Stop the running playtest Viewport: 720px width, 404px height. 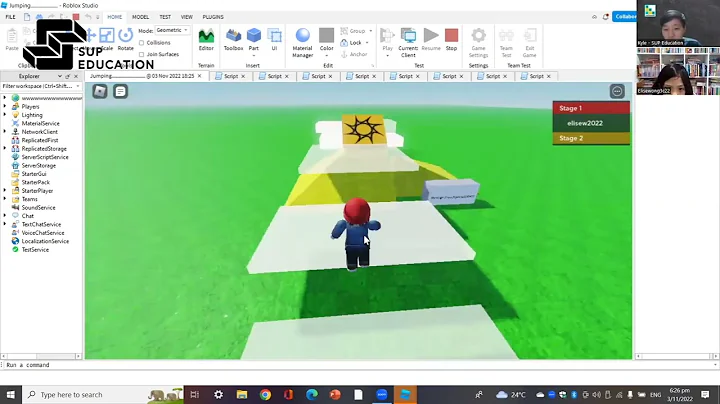point(451,40)
